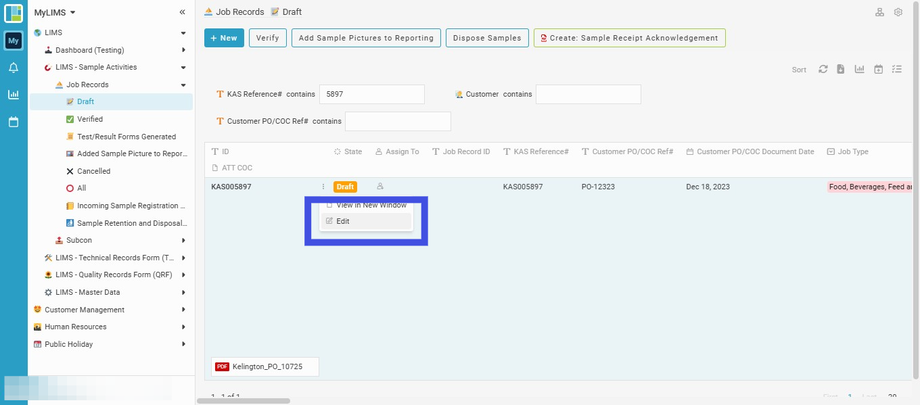Open Verified in the sidebar tree
The width and height of the screenshot is (920, 405).
pyautogui.click(x=111, y=119)
